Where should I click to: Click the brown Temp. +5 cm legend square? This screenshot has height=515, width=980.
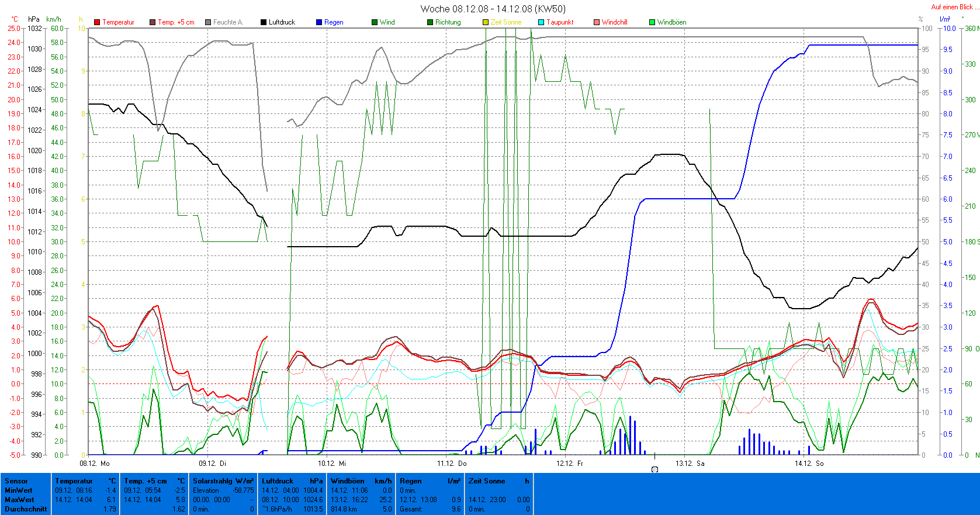pos(153,22)
